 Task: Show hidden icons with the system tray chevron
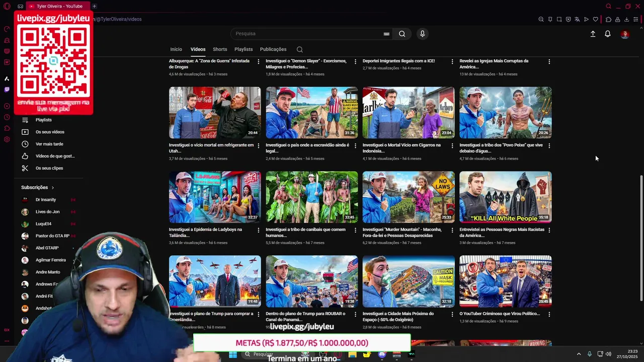coord(579,354)
